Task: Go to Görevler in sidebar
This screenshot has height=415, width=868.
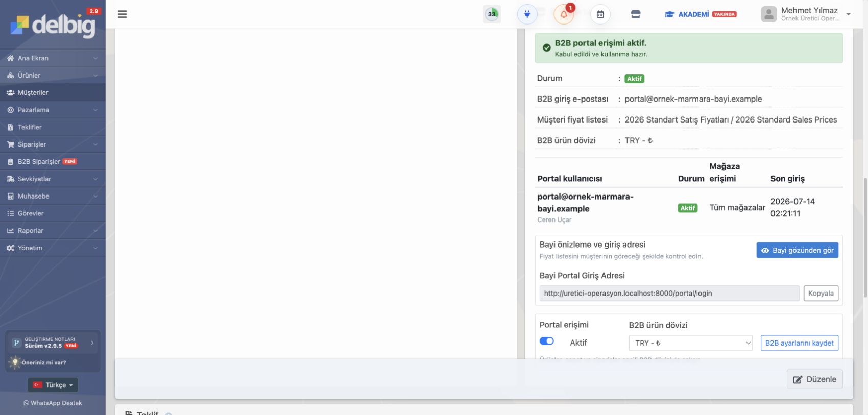Action: tap(53, 213)
